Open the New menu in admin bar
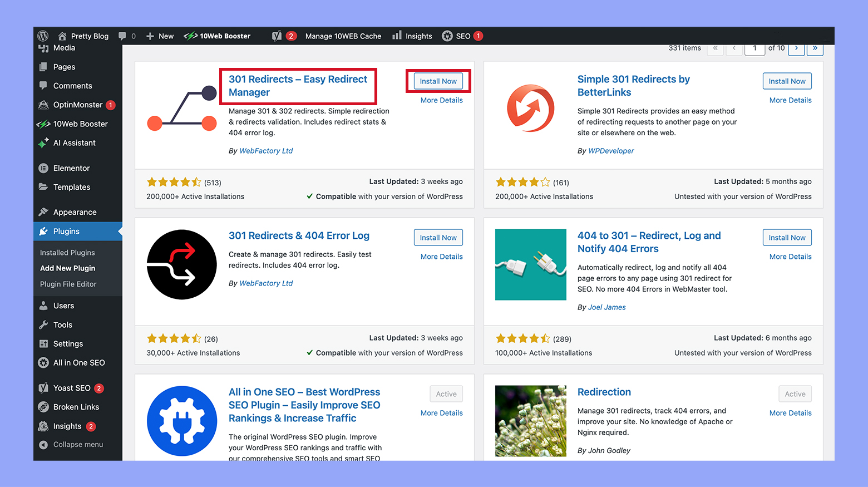 pos(160,36)
